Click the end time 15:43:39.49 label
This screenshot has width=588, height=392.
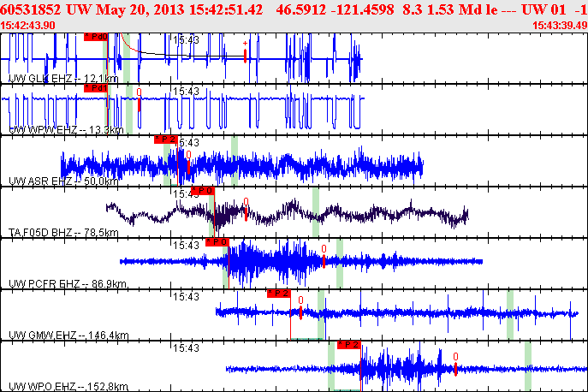coord(560,26)
